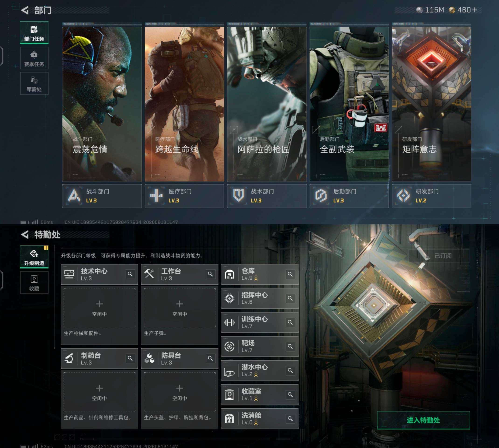Screen dimensions: 499x448
Task: Go back from the 部门 screen
Action: tap(24, 10)
